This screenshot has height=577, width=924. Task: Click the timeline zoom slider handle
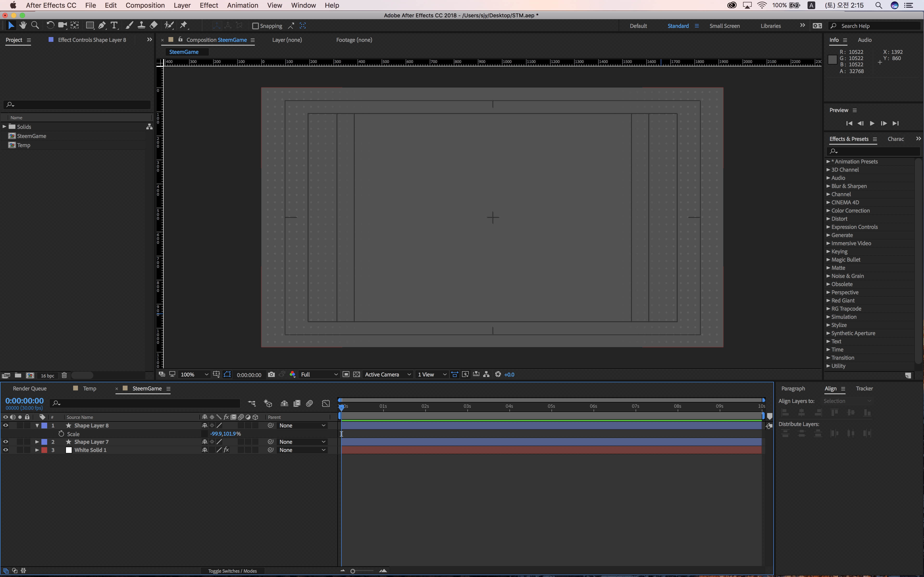[353, 571]
